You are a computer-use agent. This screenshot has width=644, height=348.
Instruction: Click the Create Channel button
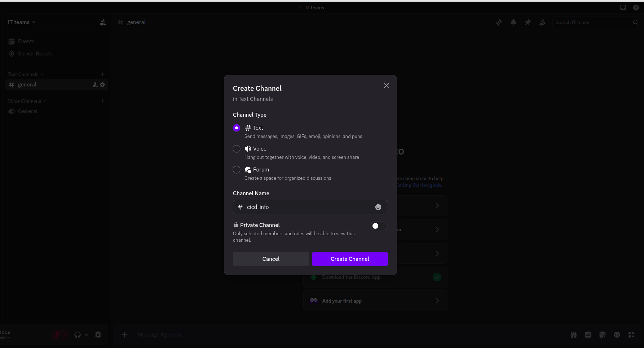(350, 259)
